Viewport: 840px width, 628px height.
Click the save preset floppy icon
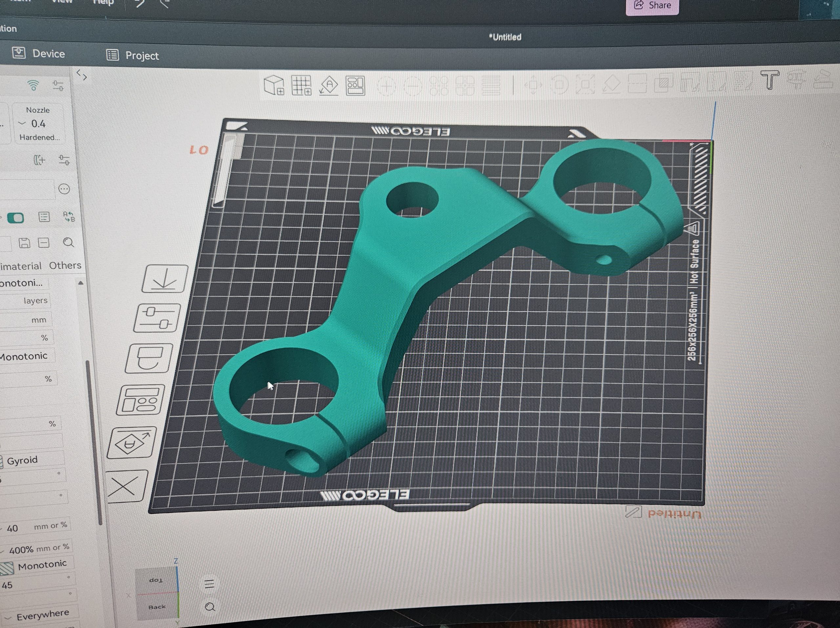pos(24,243)
